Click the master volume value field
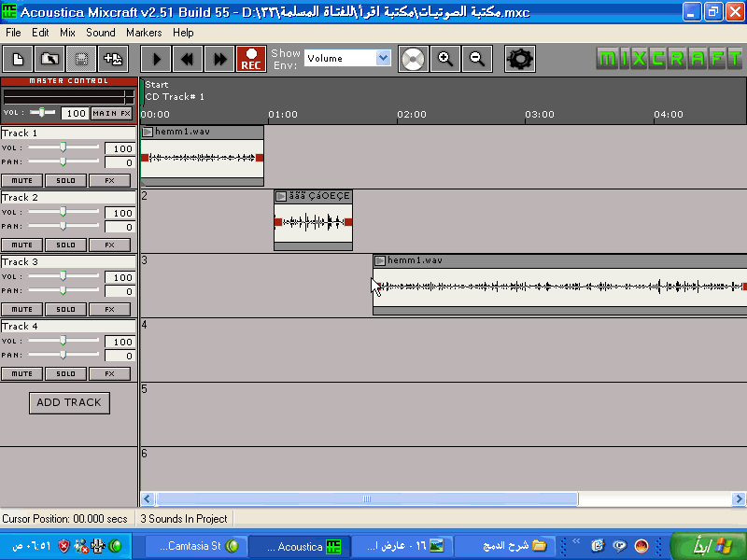747x560 pixels. tap(76, 113)
